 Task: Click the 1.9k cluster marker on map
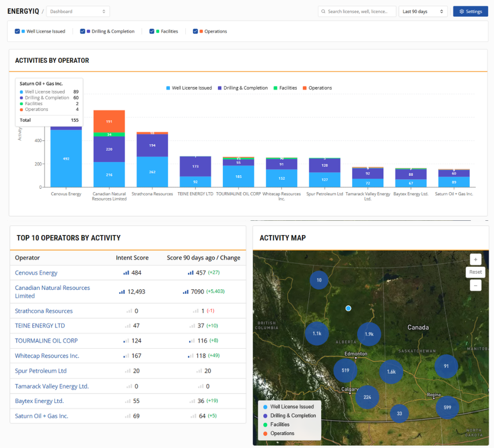point(369,334)
